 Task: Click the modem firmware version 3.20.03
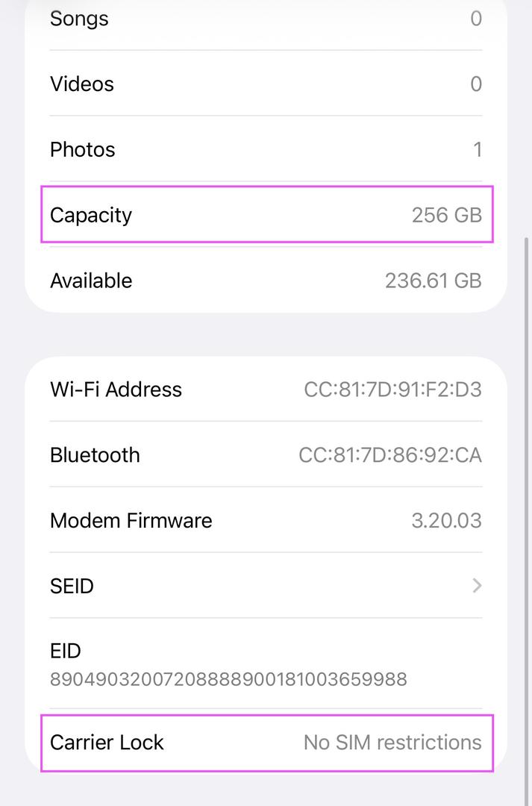pos(446,521)
